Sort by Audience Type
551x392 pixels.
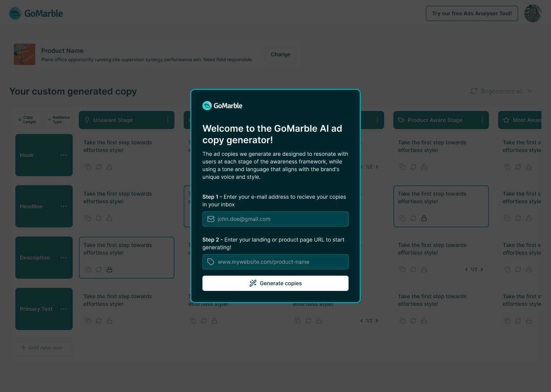59,120
